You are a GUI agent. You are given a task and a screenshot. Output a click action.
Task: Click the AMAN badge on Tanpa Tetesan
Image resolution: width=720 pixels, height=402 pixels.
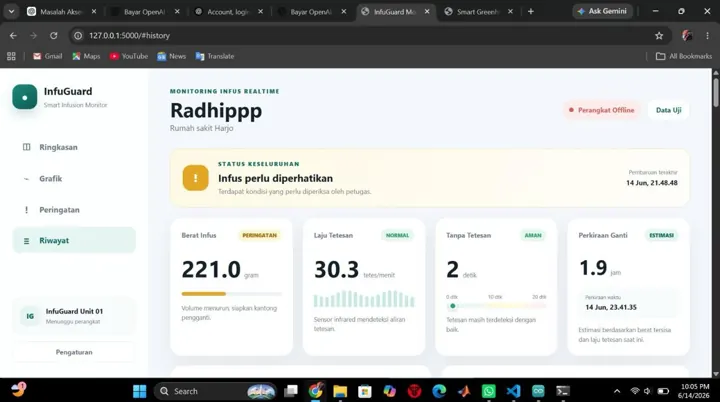[x=533, y=235]
